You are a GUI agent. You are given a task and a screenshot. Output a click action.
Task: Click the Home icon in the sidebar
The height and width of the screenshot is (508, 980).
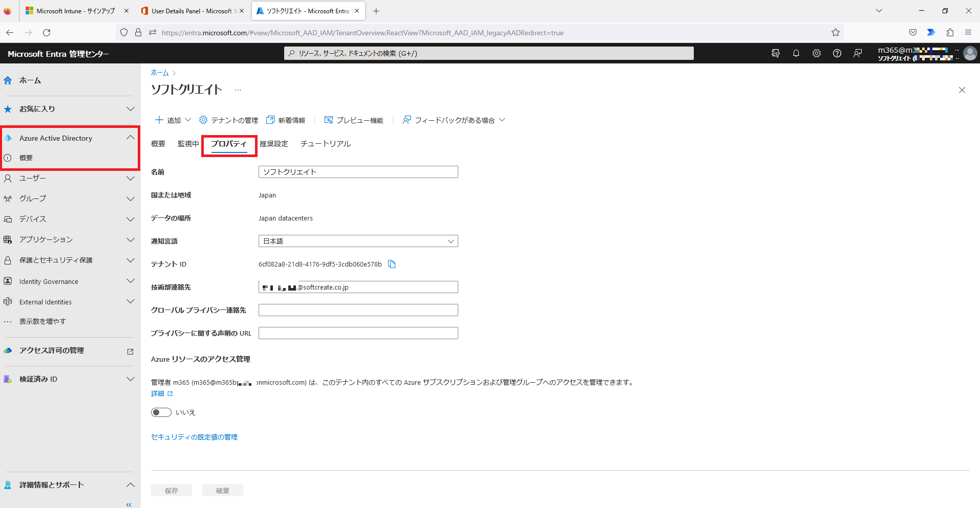(x=8, y=80)
